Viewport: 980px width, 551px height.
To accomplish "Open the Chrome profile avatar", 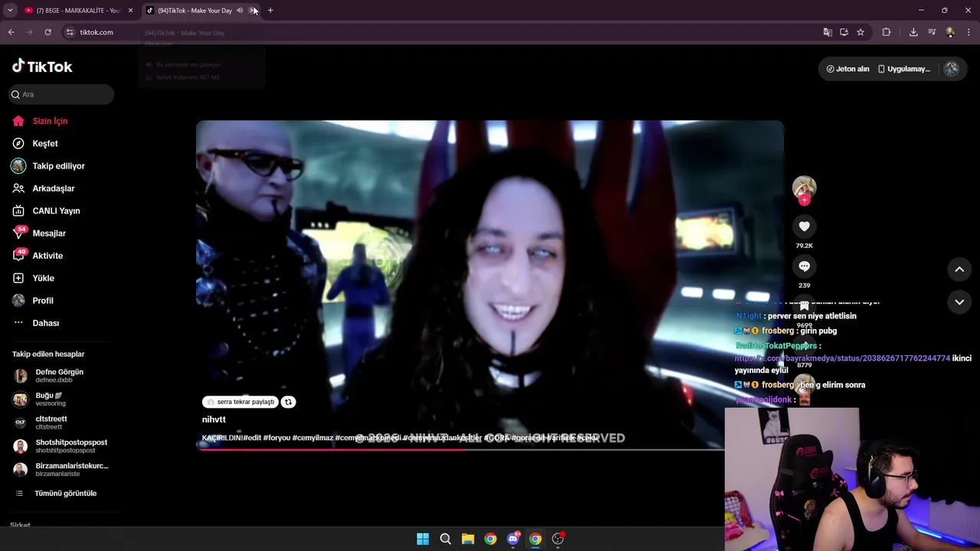I will (x=950, y=32).
